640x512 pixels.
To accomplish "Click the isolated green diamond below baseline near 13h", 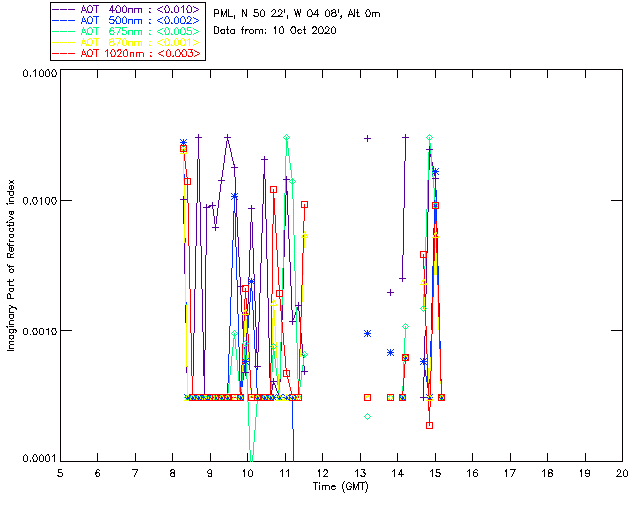I will coord(367,416).
